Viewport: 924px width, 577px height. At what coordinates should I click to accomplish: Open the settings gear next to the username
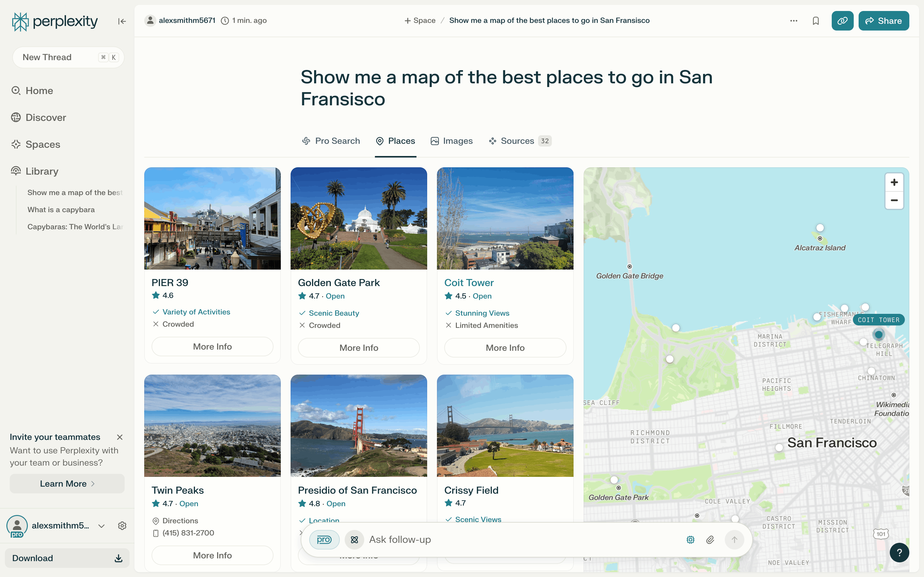coord(122,525)
